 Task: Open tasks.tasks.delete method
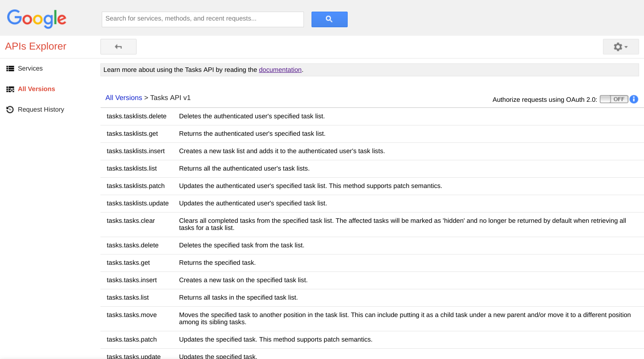pyautogui.click(x=133, y=245)
